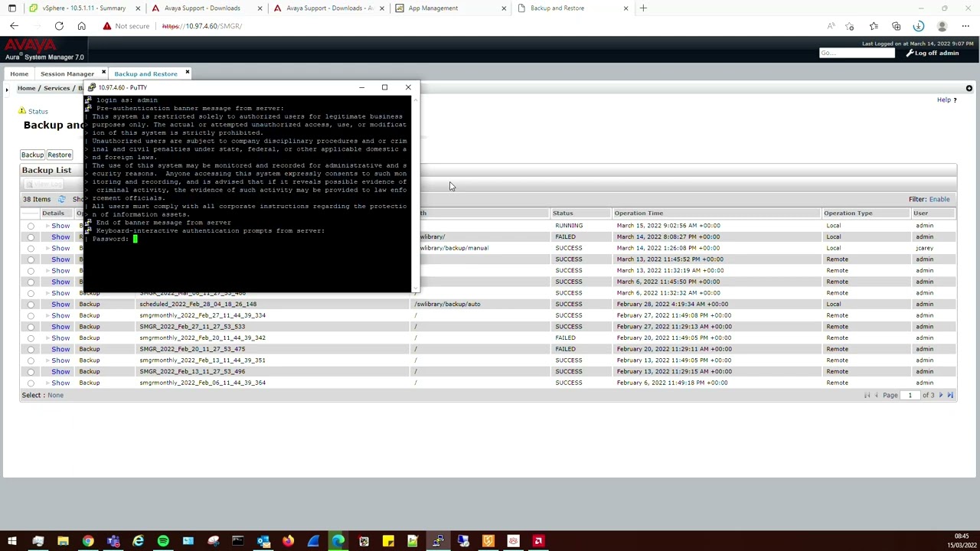Add this page to favorites

pos(850,26)
